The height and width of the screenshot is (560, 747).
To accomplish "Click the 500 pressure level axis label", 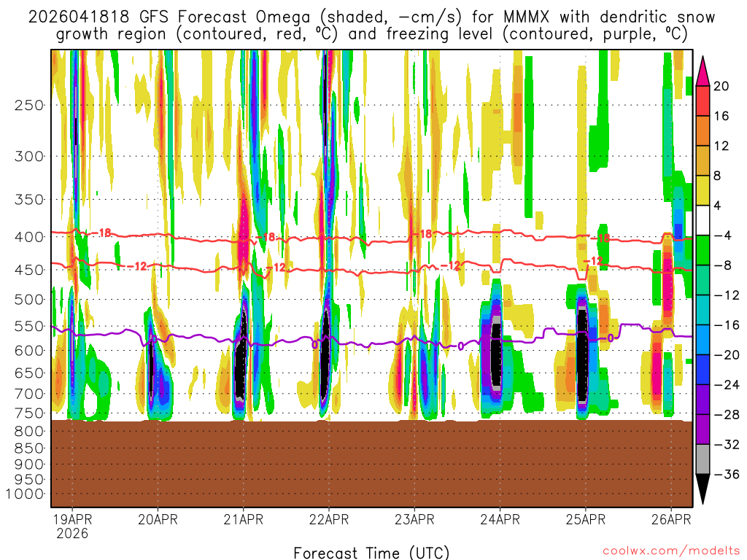I will click(x=29, y=299).
